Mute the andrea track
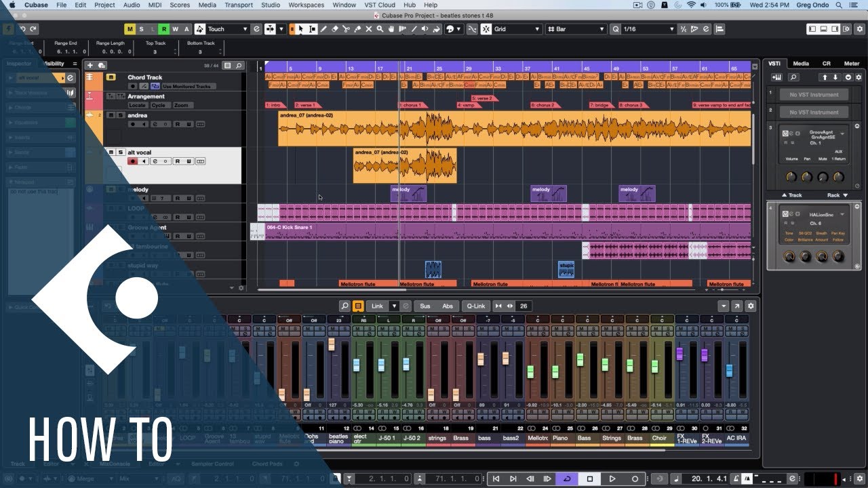The height and width of the screenshot is (488, 868). pos(112,115)
